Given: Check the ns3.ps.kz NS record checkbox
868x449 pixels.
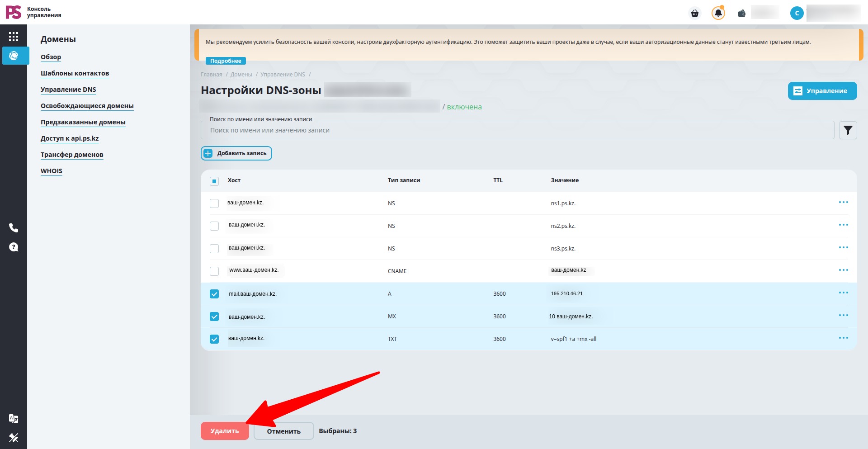Looking at the screenshot, I should point(214,249).
